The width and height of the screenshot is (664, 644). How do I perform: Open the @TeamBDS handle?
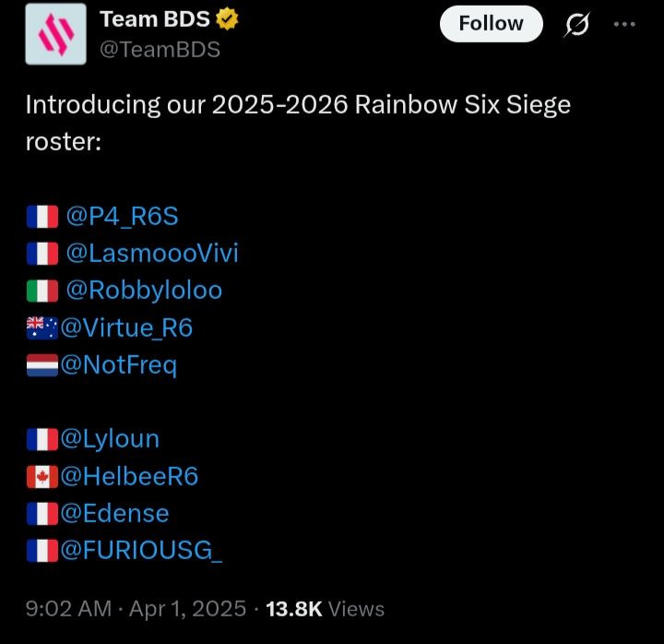click(160, 50)
